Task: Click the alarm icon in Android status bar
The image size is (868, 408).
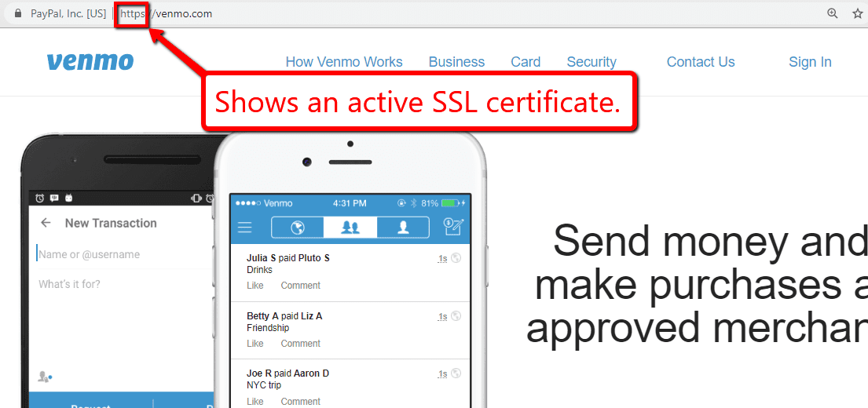Action: [40, 198]
